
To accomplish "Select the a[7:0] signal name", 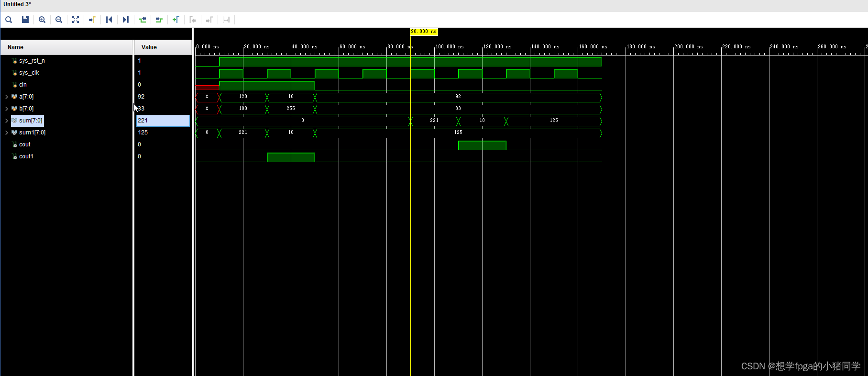I will (26, 97).
